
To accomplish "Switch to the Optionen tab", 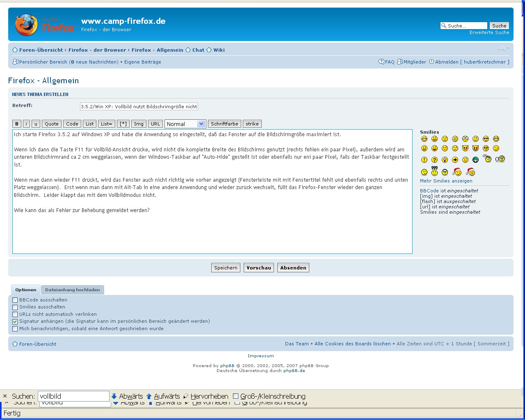I will tap(26, 290).
